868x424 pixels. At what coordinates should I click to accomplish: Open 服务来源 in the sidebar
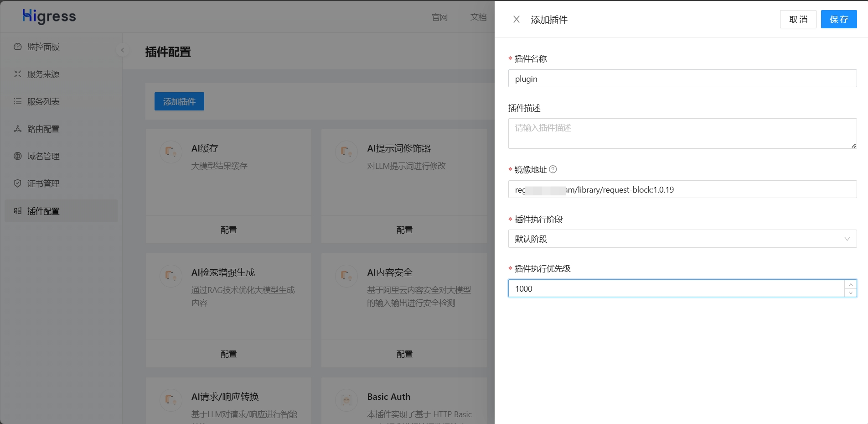pos(61,74)
